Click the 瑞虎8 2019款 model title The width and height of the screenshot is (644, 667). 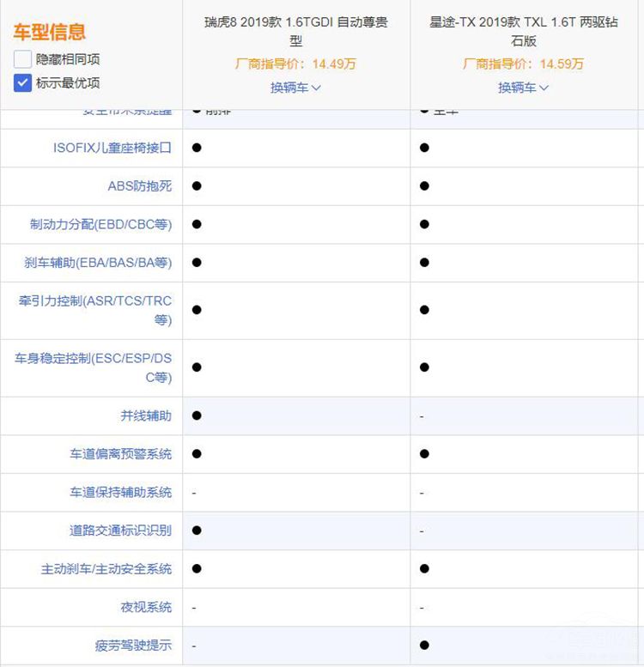point(295,31)
